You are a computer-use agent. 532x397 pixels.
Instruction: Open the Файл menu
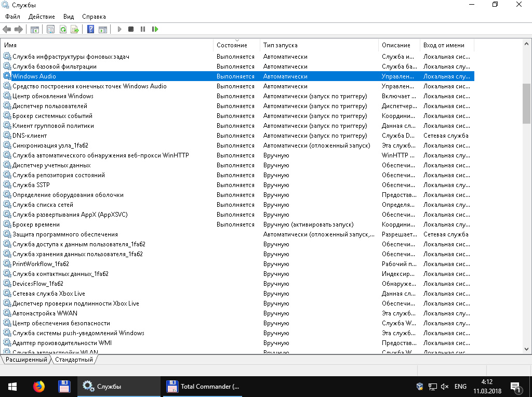[x=13, y=17]
